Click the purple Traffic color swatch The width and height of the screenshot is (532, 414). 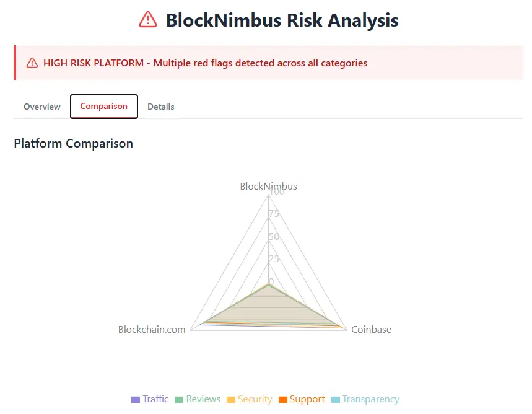[x=134, y=399]
